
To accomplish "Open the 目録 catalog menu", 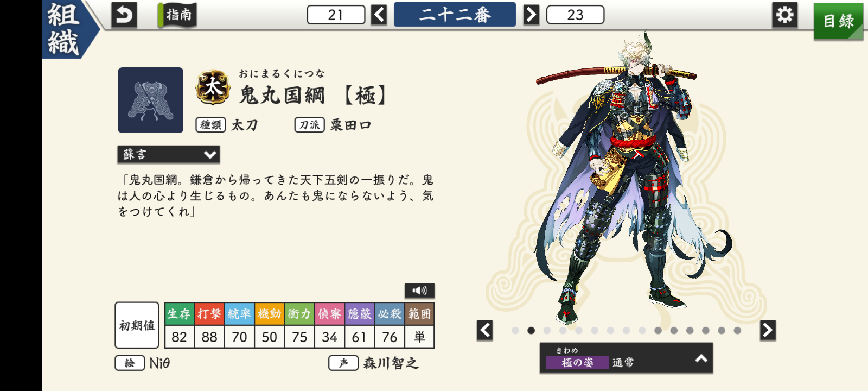I will coord(838,21).
